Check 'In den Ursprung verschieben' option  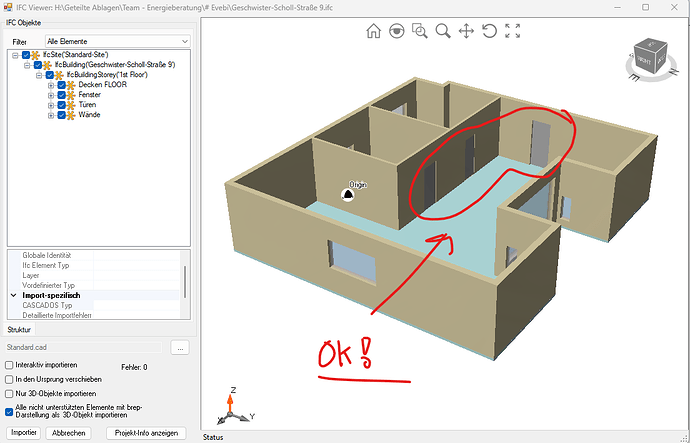[10, 380]
